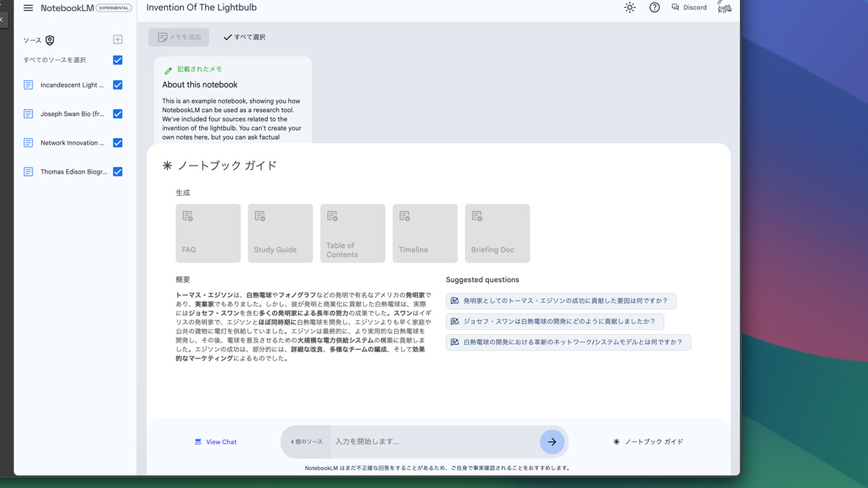Add a new source with plus icon

coord(118,40)
